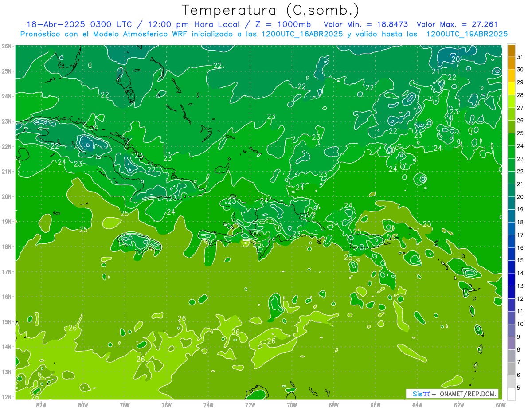532x411 pixels.
Task: Click the 60W longitude axis label
Action: click(501, 404)
